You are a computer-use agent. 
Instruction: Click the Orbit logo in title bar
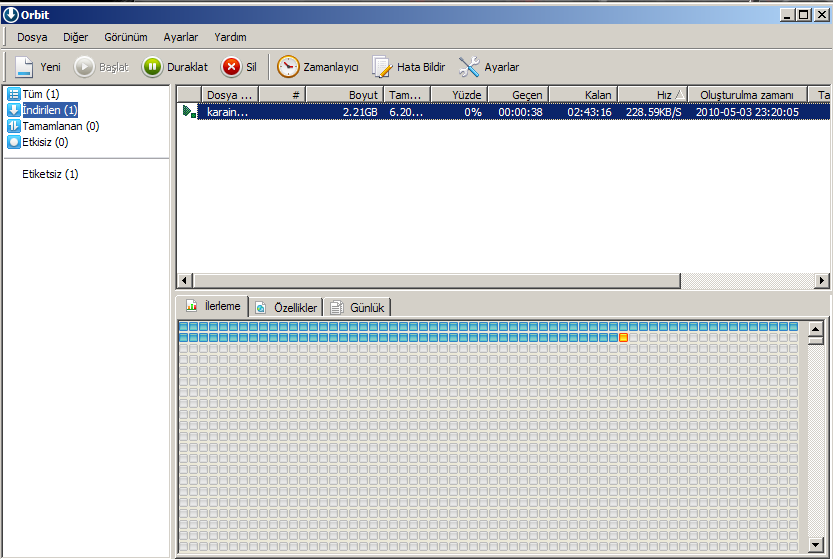coord(11,14)
